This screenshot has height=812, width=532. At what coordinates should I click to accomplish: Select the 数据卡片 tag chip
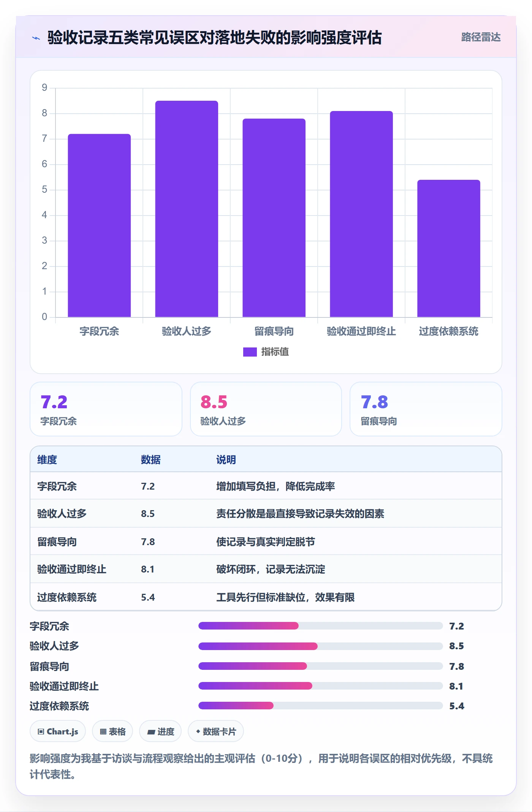pyautogui.click(x=216, y=731)
